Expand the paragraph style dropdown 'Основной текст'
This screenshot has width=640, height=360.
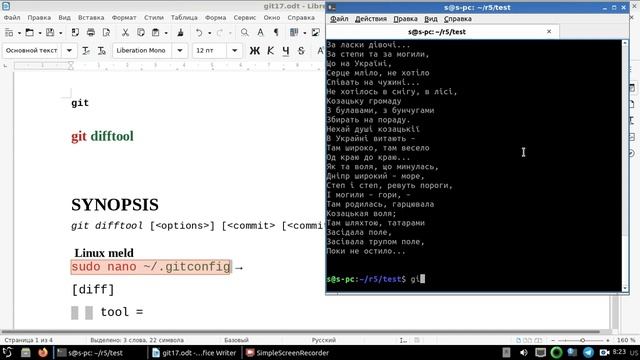click(69, 51)
